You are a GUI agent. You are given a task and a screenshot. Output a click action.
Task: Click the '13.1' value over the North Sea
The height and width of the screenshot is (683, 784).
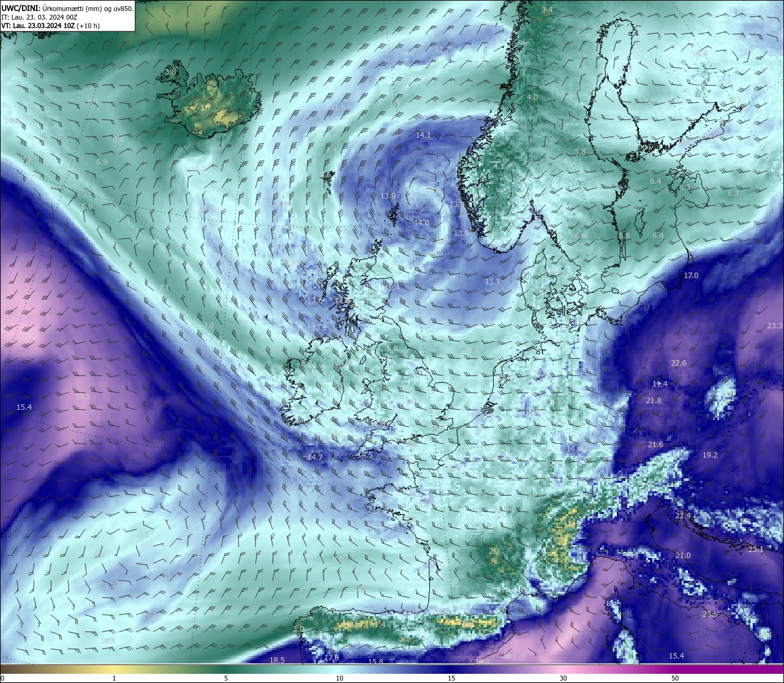[x=492, y=281]
